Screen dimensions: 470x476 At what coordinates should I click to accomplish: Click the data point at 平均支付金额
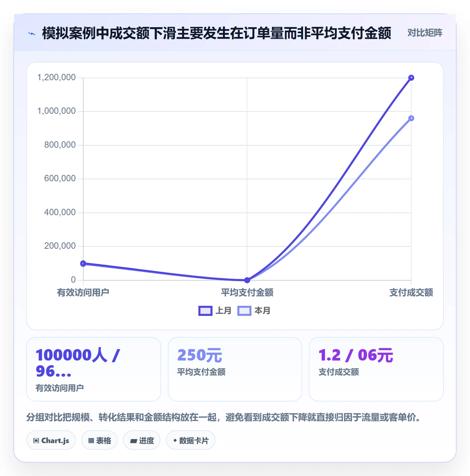pyautogui.click(x=247, y=280)
